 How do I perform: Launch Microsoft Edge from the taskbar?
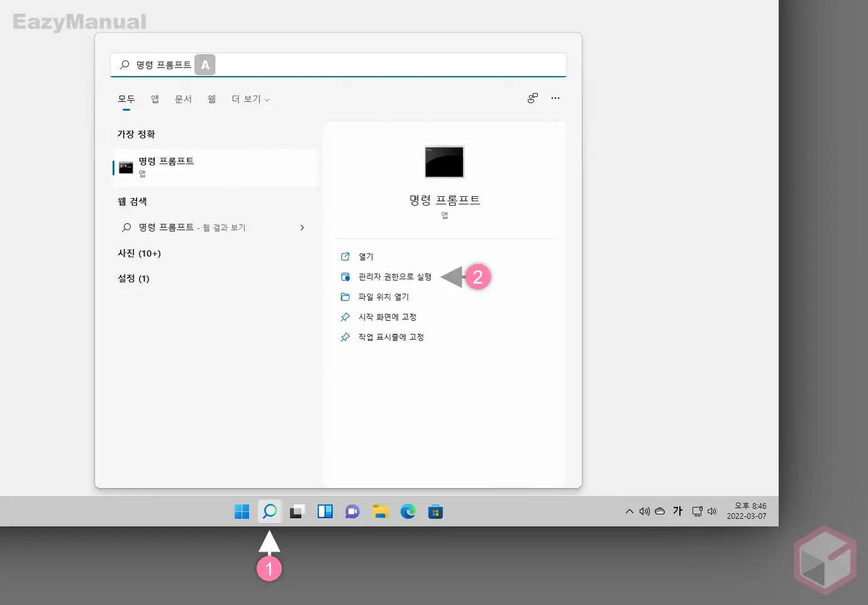click(408, 511)
